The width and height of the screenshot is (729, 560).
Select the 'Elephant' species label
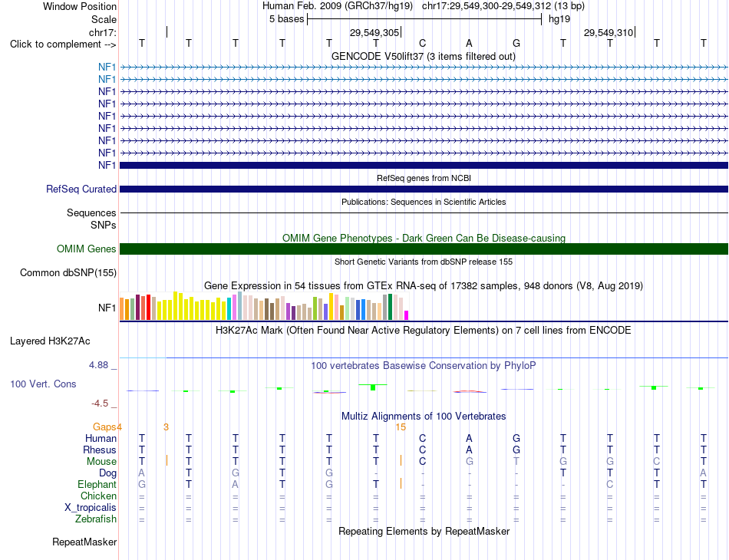pyautogui.click(x=97, y=485)
